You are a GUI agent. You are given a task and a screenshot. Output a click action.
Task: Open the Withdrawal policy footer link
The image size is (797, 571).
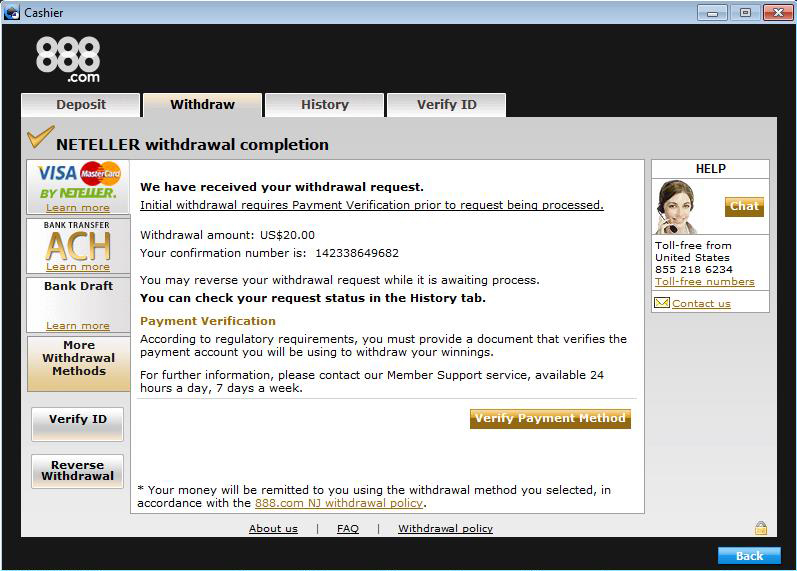[x=445, y=528]
